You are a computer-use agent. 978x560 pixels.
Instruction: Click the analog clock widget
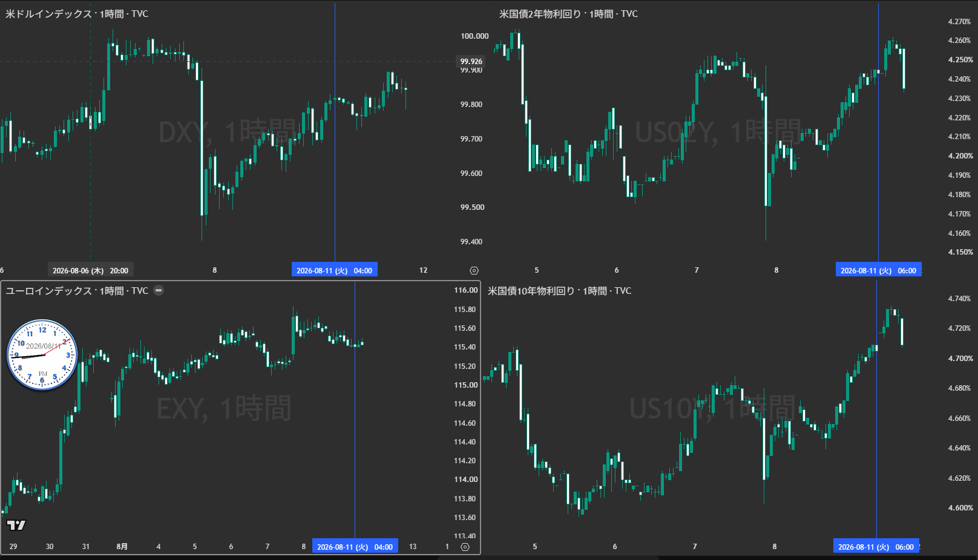click(42, 355)
